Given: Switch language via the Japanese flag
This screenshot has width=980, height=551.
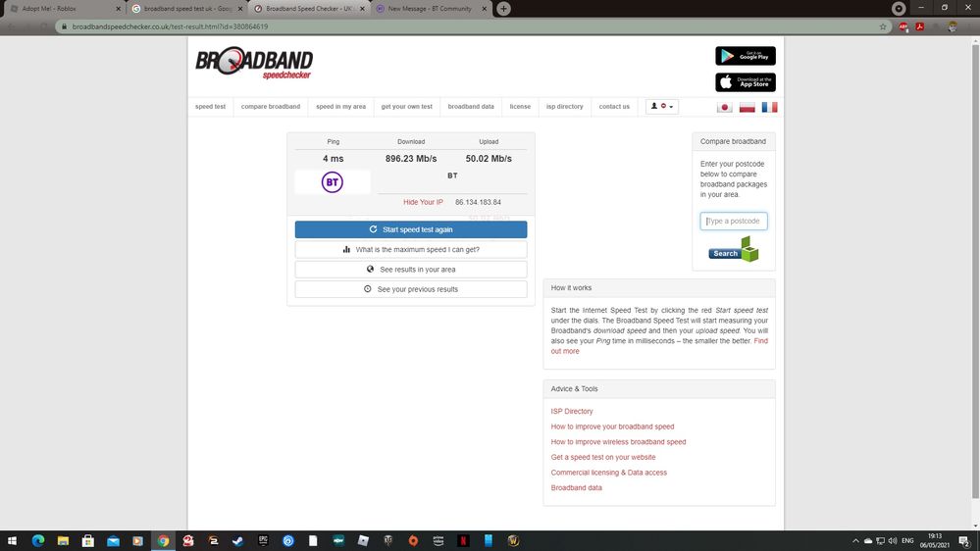Looking at the screenshot, I should tap(725, 107).
